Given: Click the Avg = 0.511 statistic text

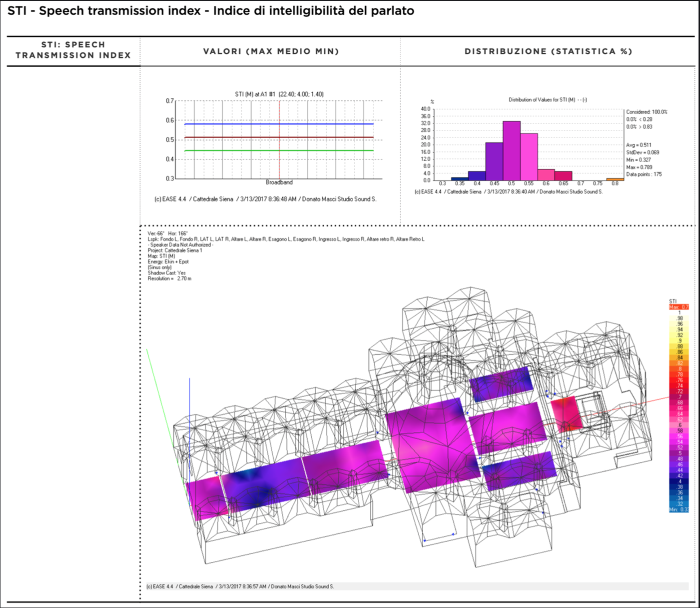Looking at the screenshot, I should click(638, 145).
